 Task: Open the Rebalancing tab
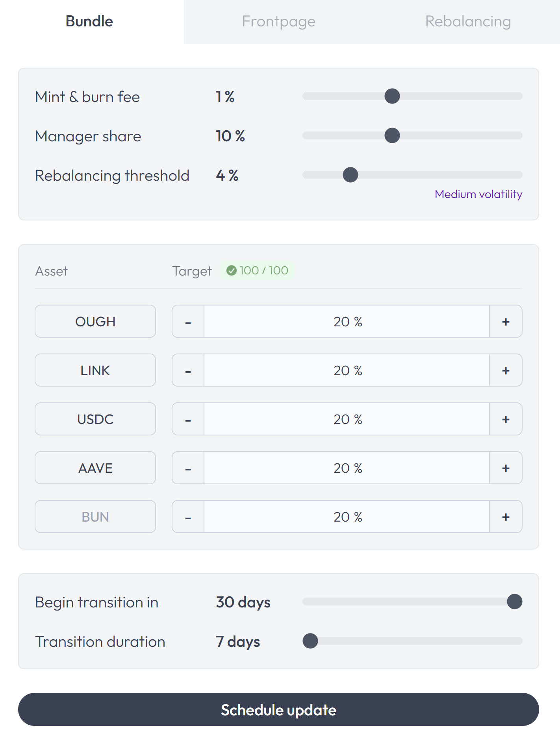(468, 22)
